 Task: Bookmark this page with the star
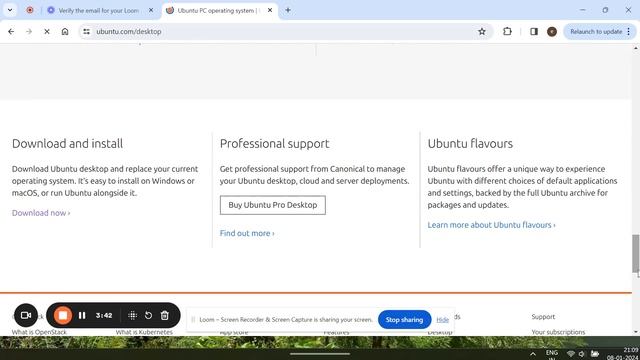pos(482,31)
